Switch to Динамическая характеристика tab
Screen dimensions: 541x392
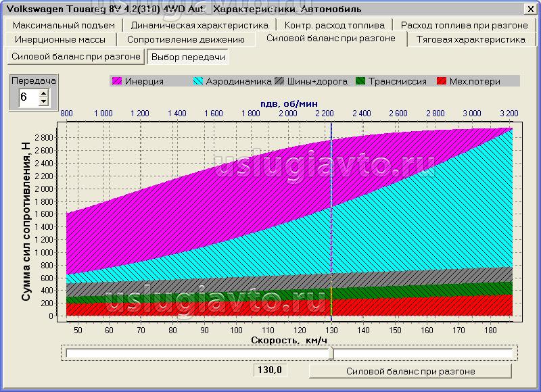point(199,25)
